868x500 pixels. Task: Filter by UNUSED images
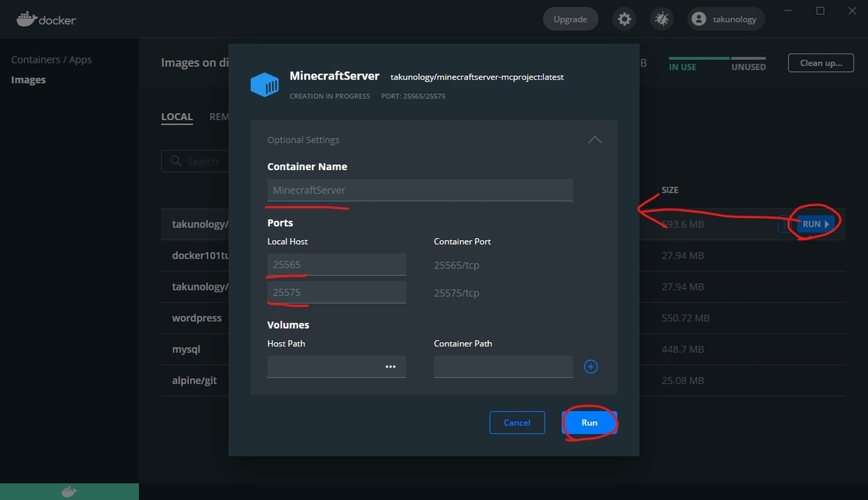tap(749, 67)
